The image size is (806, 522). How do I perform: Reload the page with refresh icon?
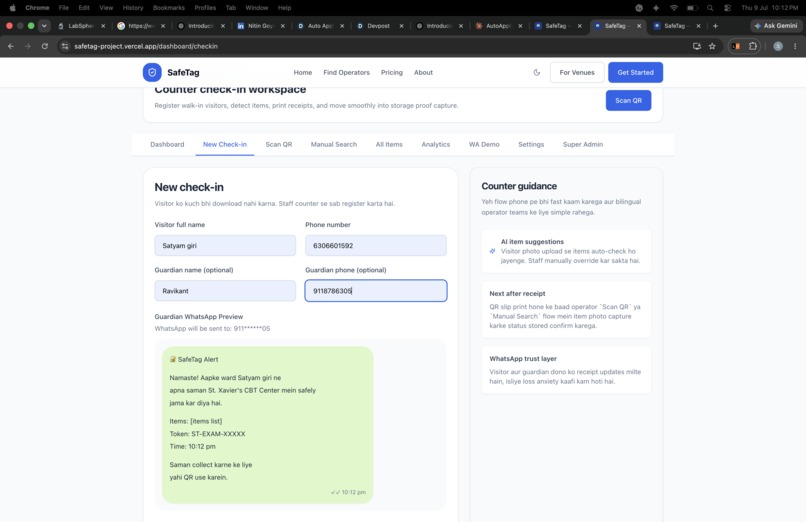point(45,46)
